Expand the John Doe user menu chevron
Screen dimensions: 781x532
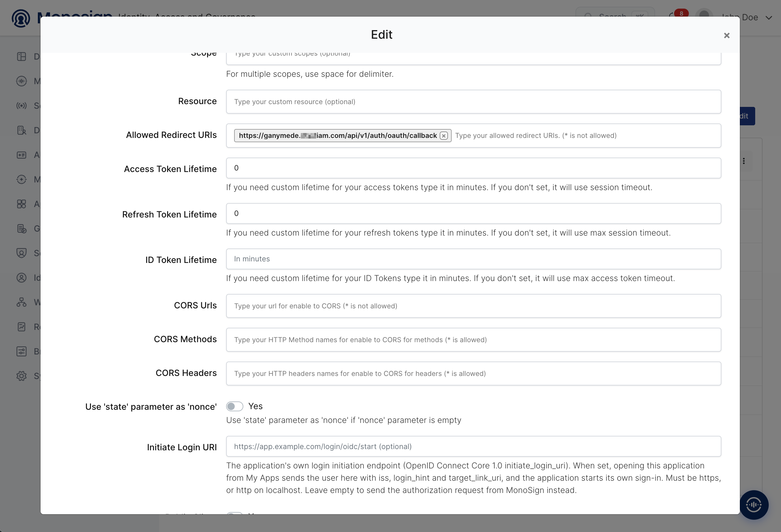[769, 18]
